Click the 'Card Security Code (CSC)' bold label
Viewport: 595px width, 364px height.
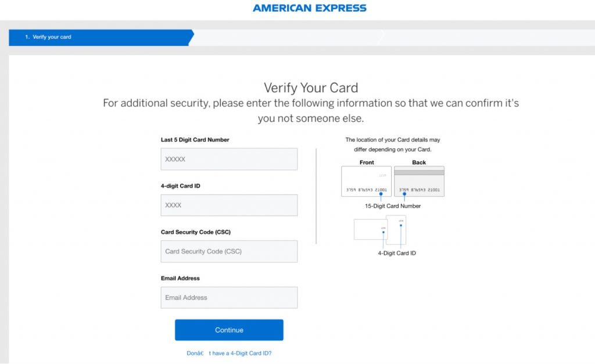(x=196, y=232)
